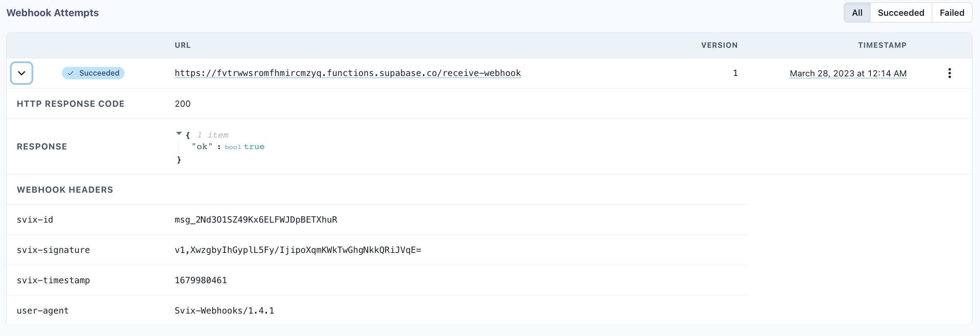Click the bool true value in the response
This screenshot has width=980, height=336.
(254, 147)
